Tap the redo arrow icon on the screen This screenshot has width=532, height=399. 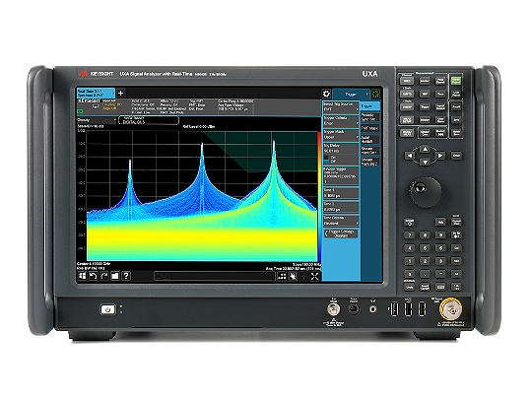point(104,276)
